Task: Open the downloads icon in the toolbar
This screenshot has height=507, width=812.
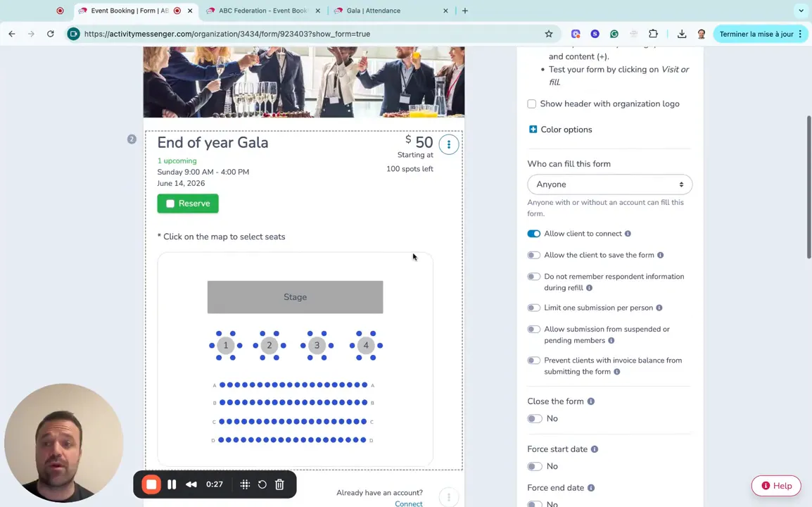Action: pos(681,33)
